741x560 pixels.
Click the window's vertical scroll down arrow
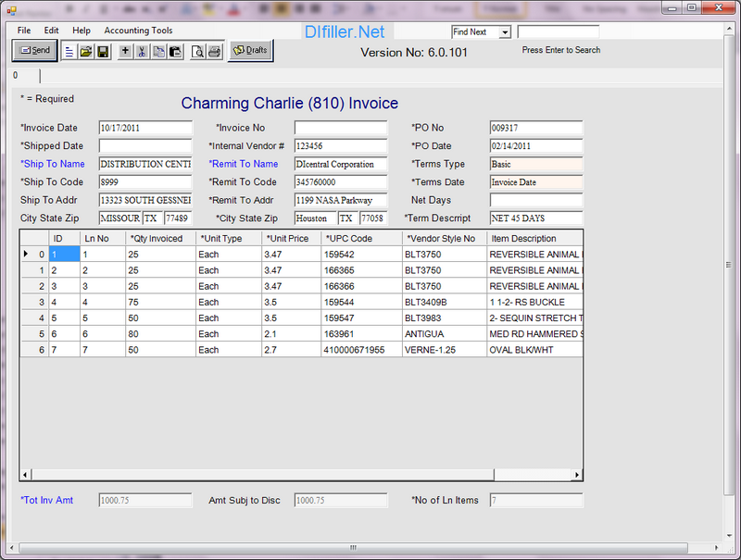(729, 535)
